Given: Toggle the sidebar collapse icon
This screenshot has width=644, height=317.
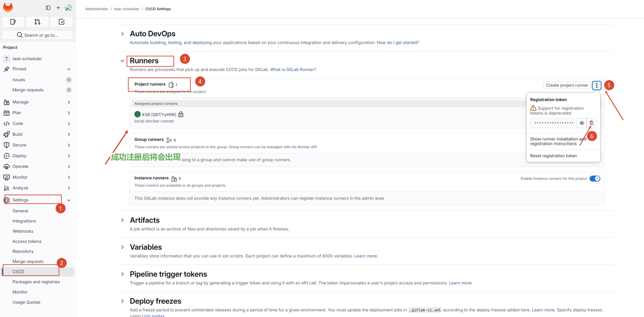Looking at the screenshot, I should point(48,8).
